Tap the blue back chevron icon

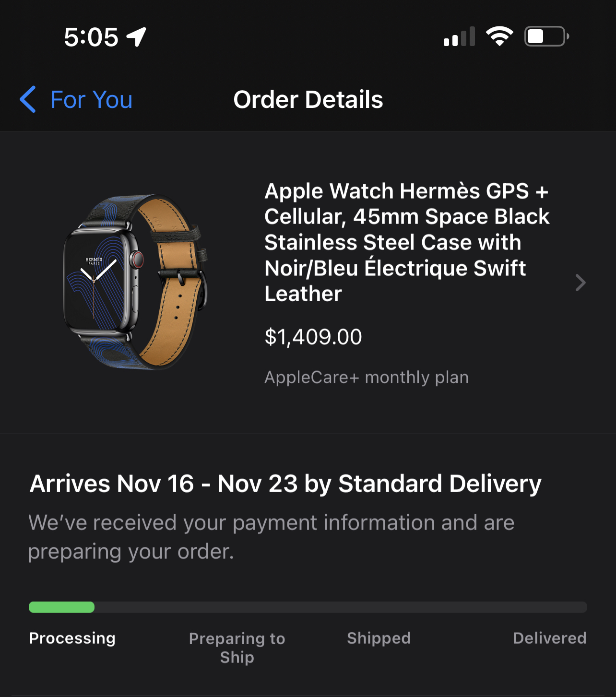(28, 99)
